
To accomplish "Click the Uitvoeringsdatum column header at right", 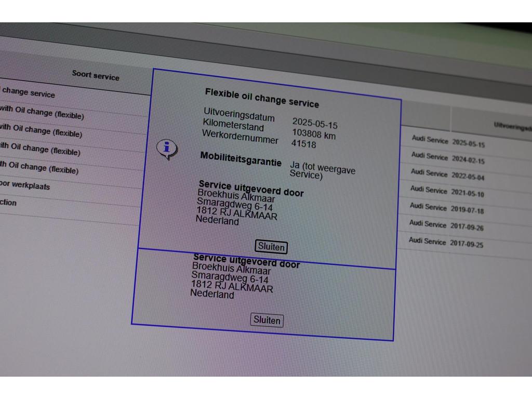I will [x=512, y=126].
